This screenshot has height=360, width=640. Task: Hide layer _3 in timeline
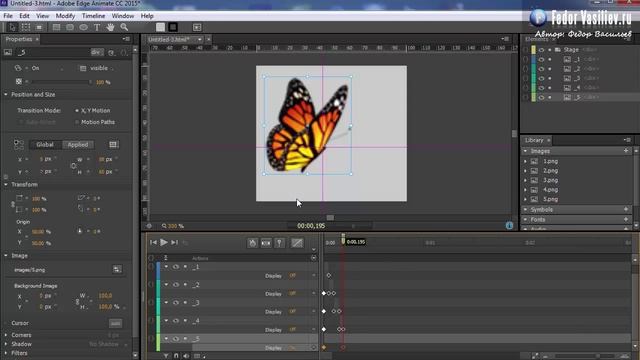tap(176, 303)
